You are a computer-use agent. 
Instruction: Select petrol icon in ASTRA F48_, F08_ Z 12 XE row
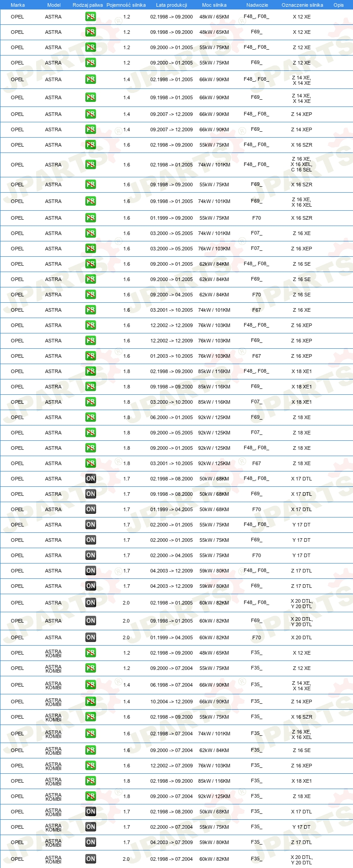tap(90, 47)
